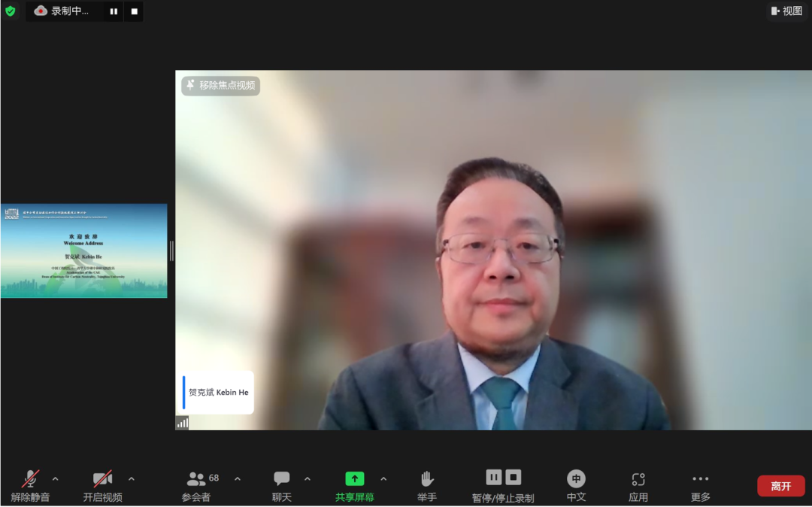Unmute microphone with 解除静音 icon

(x=31, y=479)
